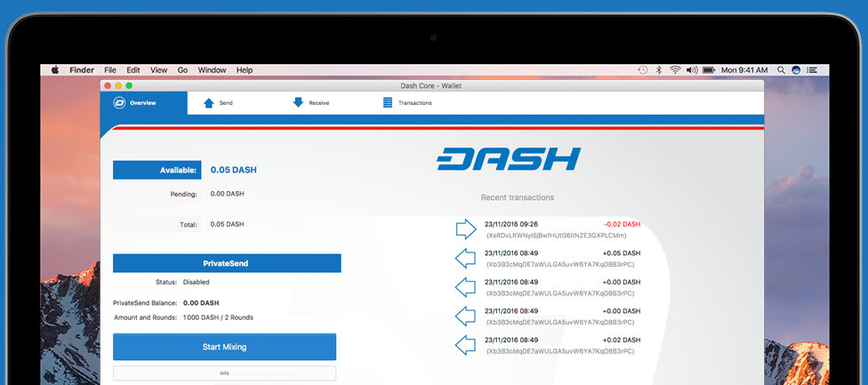Open the Window menu
Image resolution: width=868 pixels, height=385 pixels.
pos(212,70)
